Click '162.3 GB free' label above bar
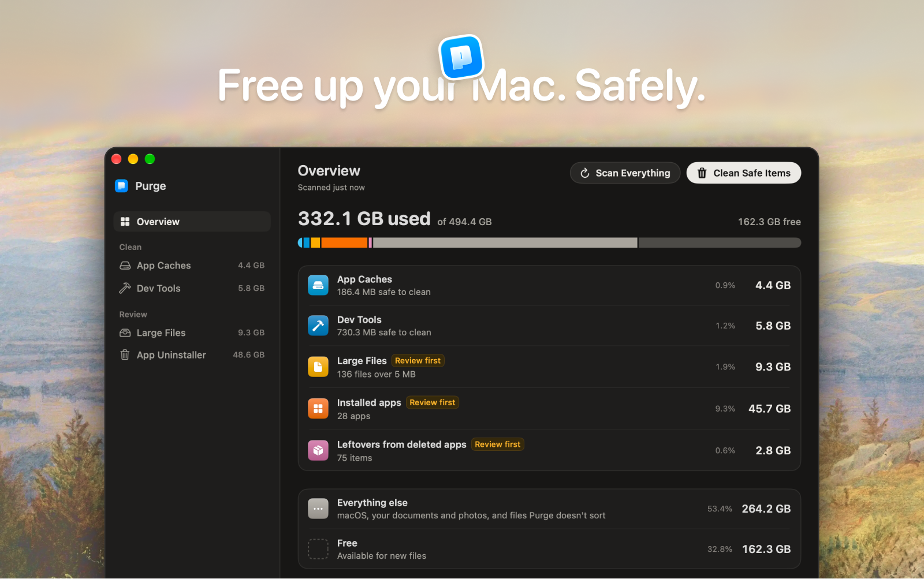 pyautogui.click(x=769, y=222)
